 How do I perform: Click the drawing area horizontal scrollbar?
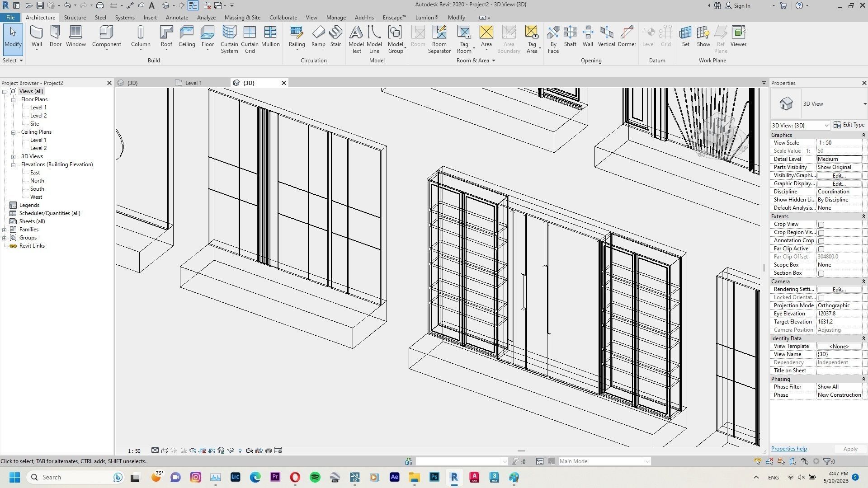(521, 451)
